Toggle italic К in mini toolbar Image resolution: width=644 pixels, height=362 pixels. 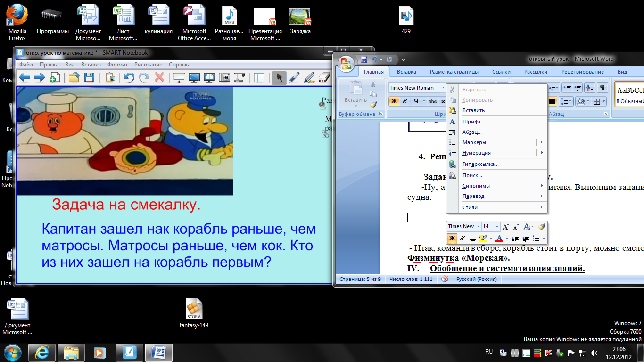462,239
